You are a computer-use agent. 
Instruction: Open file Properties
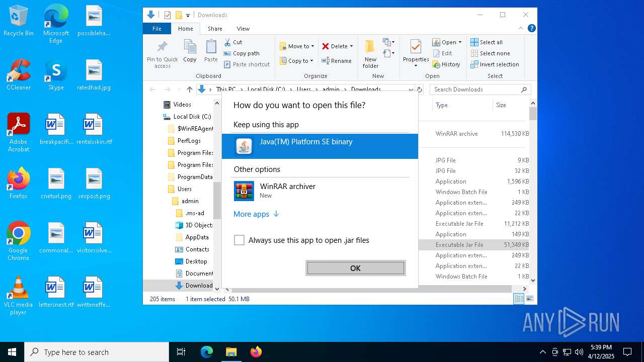click(416, 53)
